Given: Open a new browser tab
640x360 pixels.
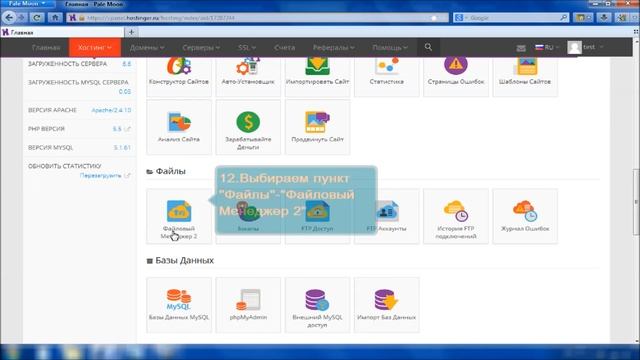Looking at the screenshot, I should pos(131,32).
